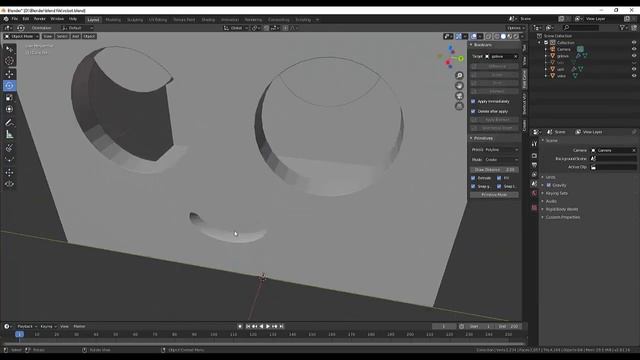Click the Primitive Mode button
This screenshot has height=360, width=640.
point(494,195)
